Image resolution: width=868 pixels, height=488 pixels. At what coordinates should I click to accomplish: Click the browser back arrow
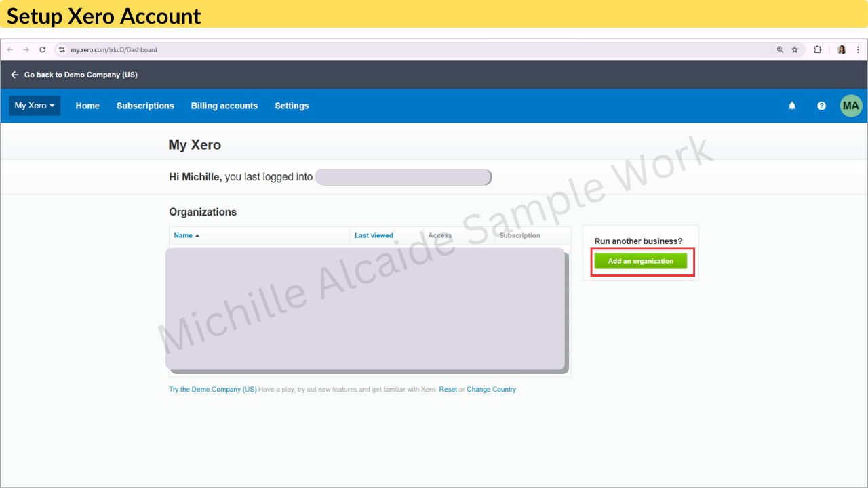click(x=10, y=49)
